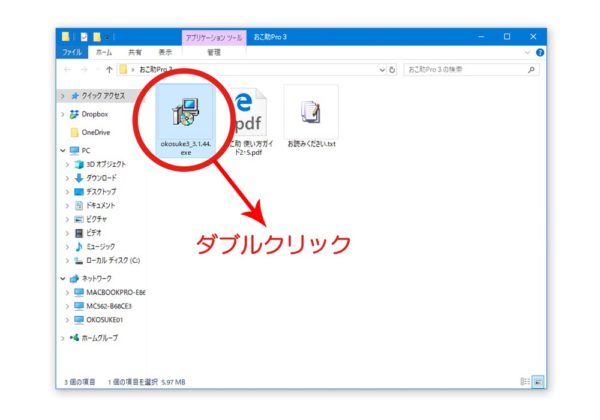Minimize the おこ助Pro 3 window
Screen dimensions: 600x420
[x=481, y=37]
